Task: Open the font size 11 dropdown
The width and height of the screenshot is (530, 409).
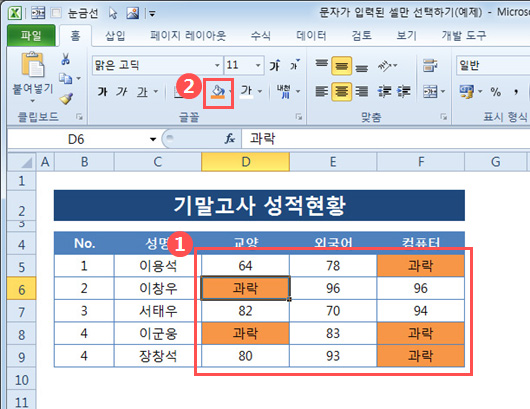Action: point(258,65)
